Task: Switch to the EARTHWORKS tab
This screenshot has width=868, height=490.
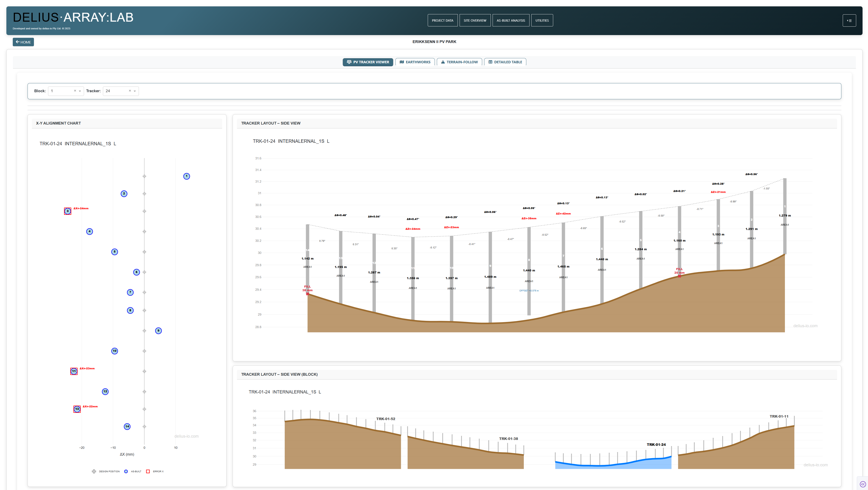Action: tap(415, 62)
